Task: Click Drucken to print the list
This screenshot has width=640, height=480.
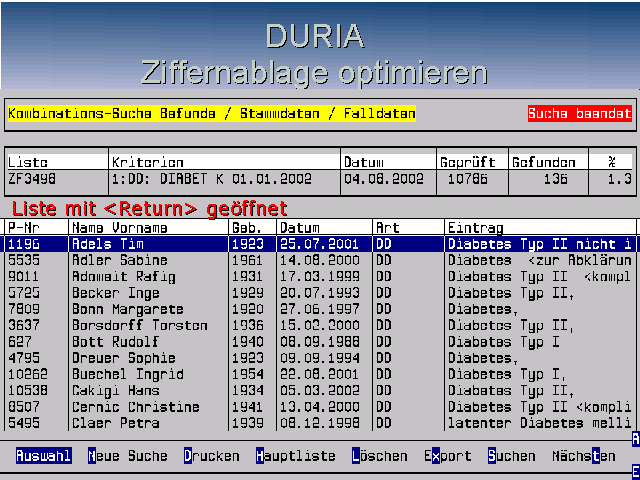Action: click(211, 456)
